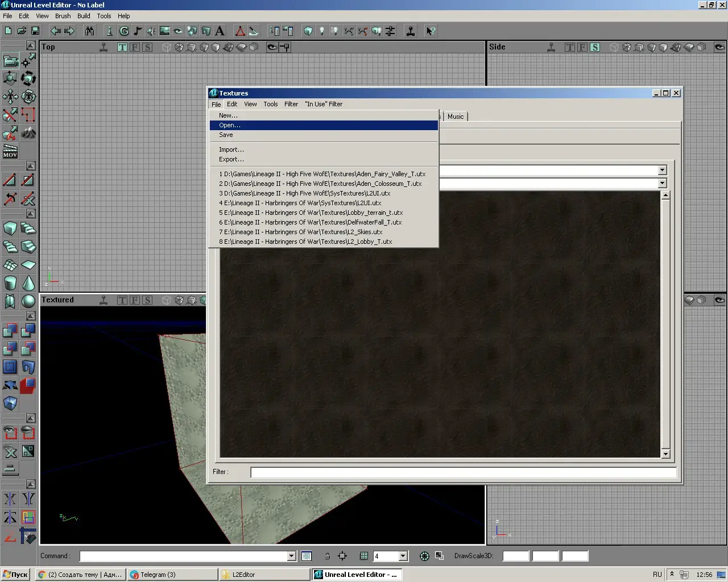The height and width of the screenshot is (582, 728).
Task: Open L2Editor taskbar button
Action: pos(264,575)
